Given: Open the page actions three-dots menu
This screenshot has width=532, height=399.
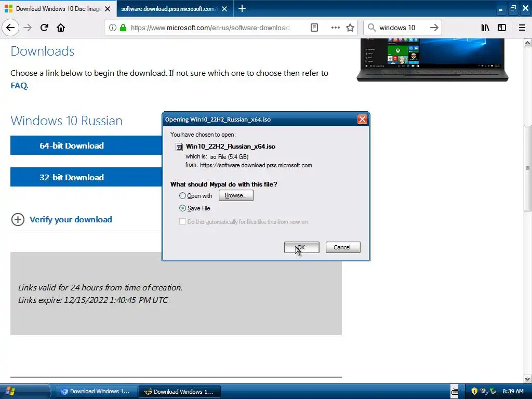Looking at the screenshot, I should (335, 28).
